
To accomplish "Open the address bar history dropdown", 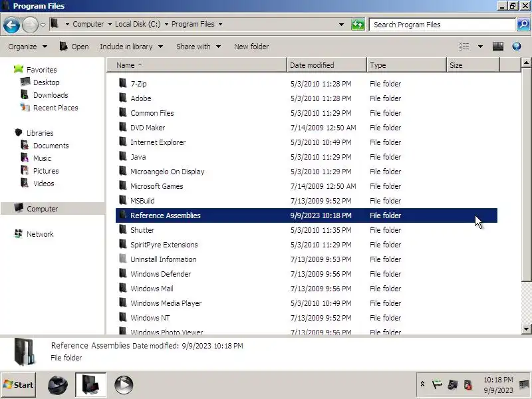I will (341, 25).
